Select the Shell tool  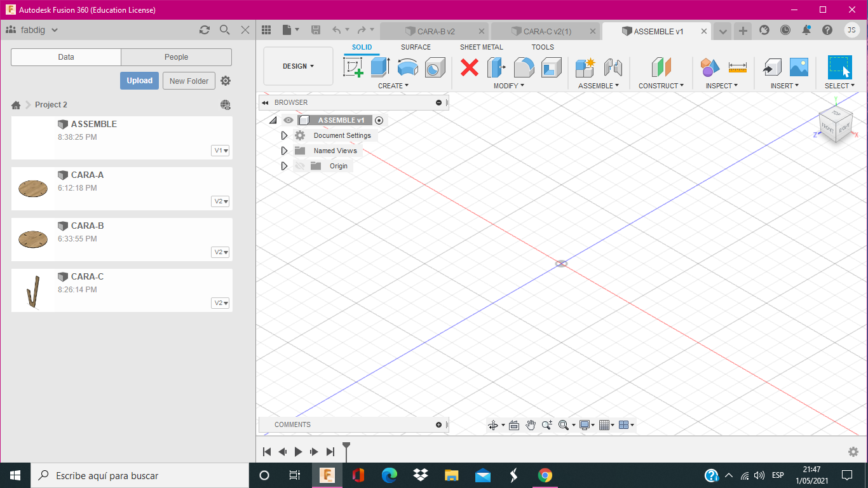tap(551, 67)
